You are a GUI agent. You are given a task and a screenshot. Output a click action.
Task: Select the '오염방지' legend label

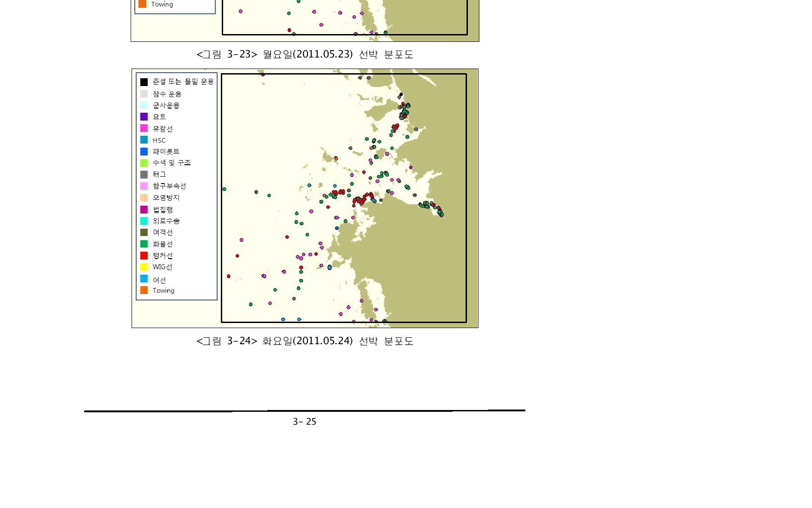[x=166, y=197]
